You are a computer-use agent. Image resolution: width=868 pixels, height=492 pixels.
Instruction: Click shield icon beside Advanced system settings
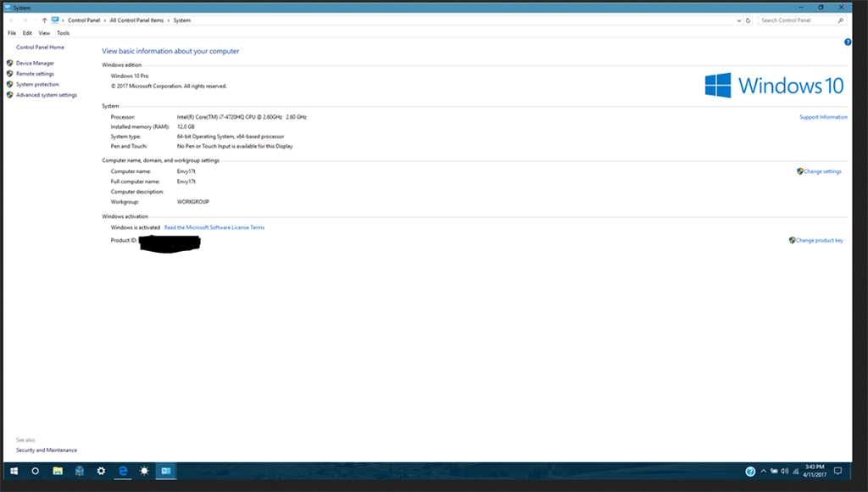pos(9,95)
